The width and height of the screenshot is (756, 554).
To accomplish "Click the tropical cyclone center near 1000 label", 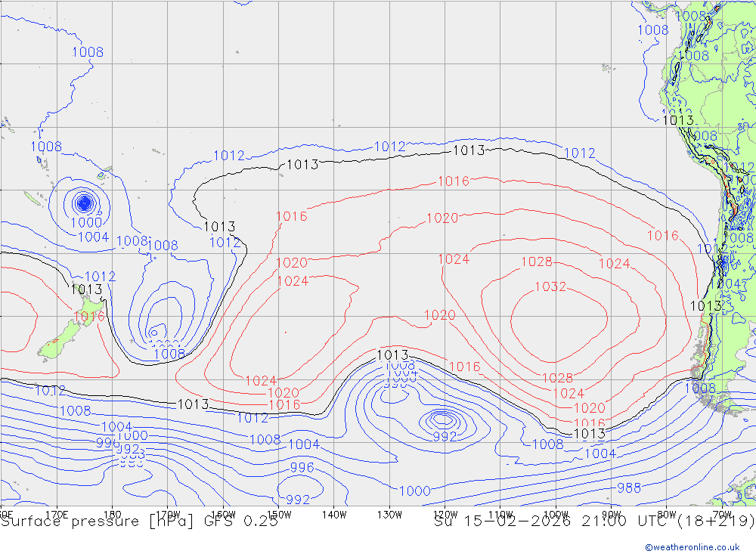I will (x=85, y=203).
